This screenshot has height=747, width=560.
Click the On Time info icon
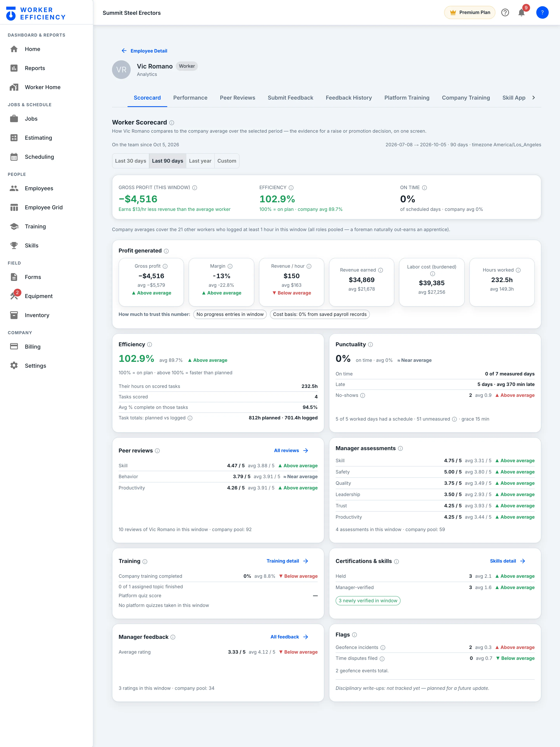424,188
